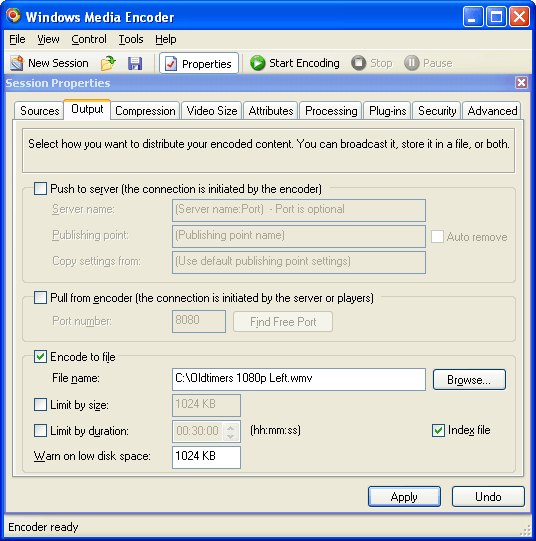Open the Control menu
Viewport: 536px width, 541px height.
click(x=89, y=39)
